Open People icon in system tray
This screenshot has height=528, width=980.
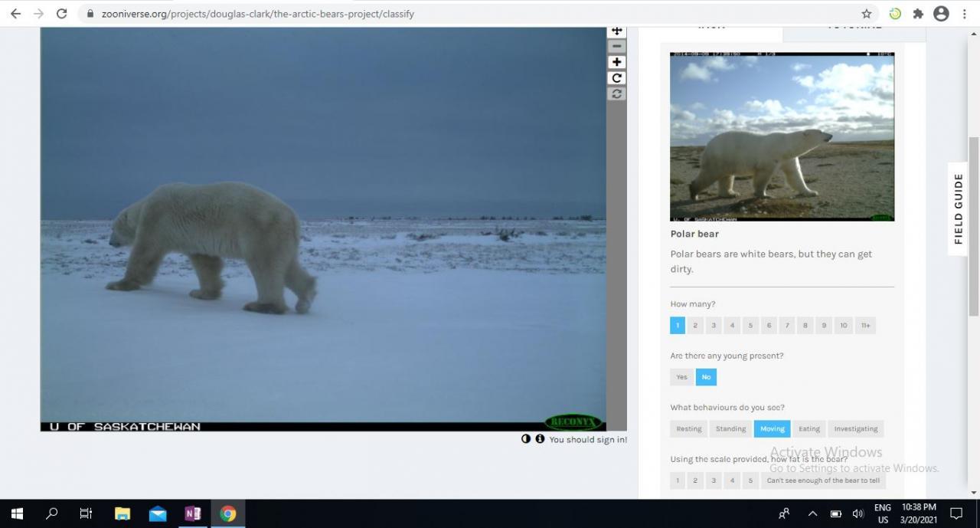pyautogui.click(x=784, y=513)
